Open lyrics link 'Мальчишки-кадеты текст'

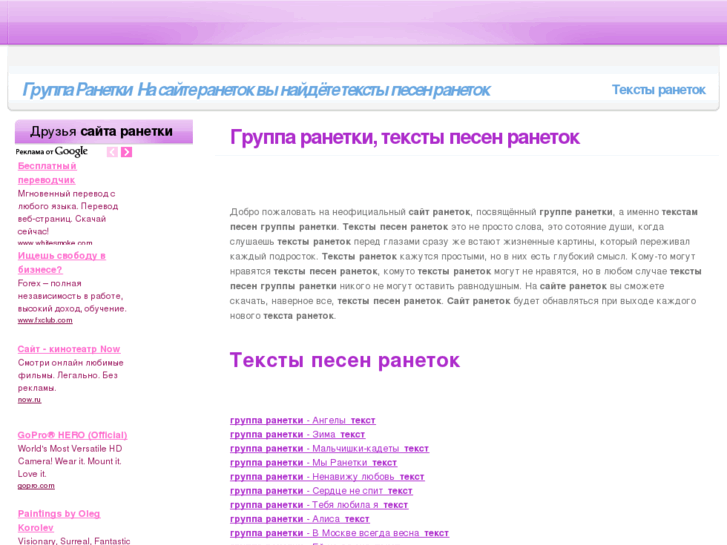329,449
